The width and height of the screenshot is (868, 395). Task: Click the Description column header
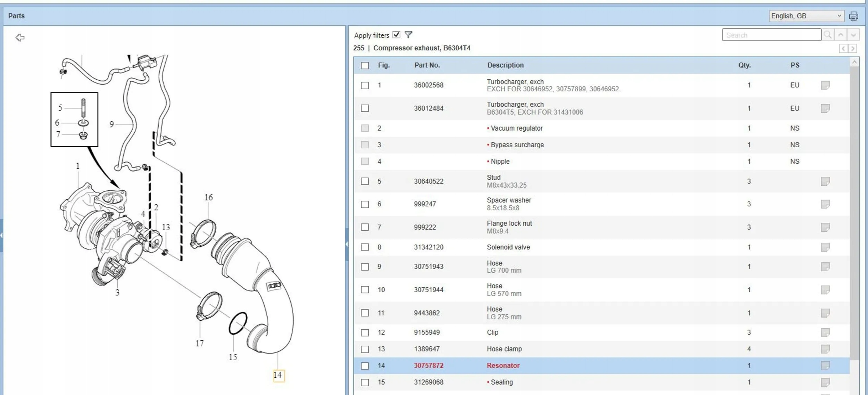pos(505,65)
